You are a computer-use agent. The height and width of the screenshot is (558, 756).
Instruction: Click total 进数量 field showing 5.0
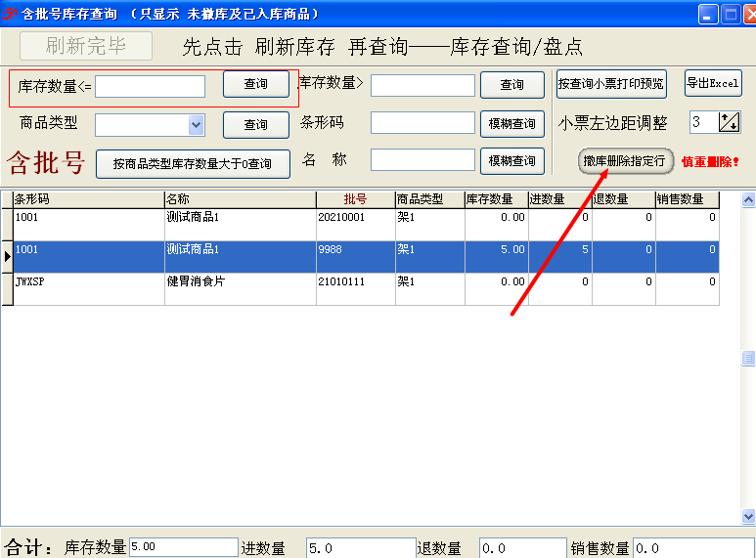[361, 548]
